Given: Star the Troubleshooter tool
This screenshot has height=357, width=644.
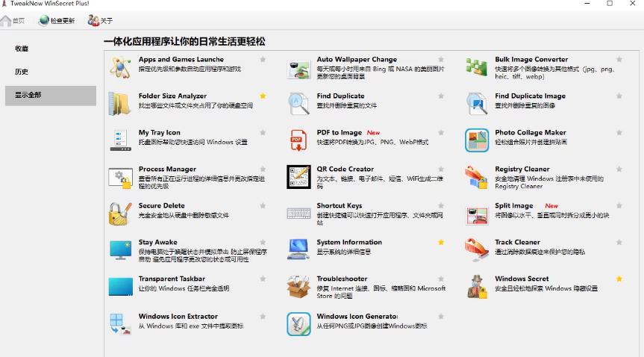Looking at the screenshot, I should 441,279.
